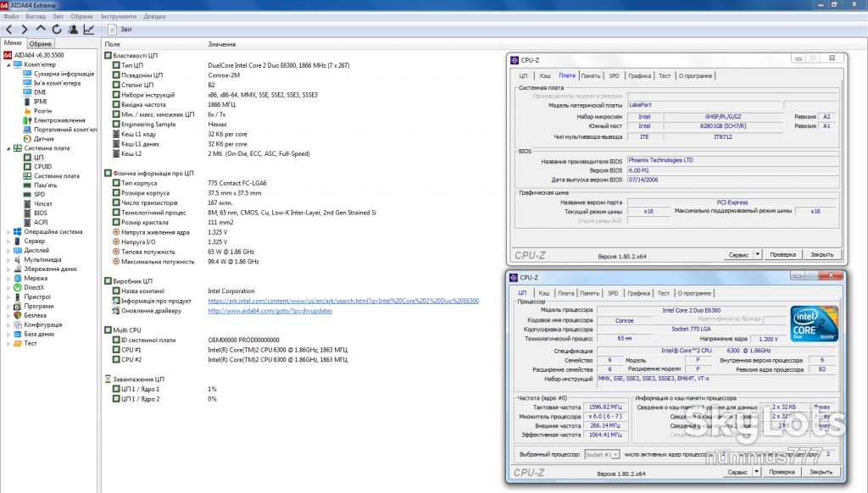This screenshot has width=868, height=493.
Task: Click Закрыть button in CPU-Z processor window
Action: pyautogui.click(x=821, y=472)
